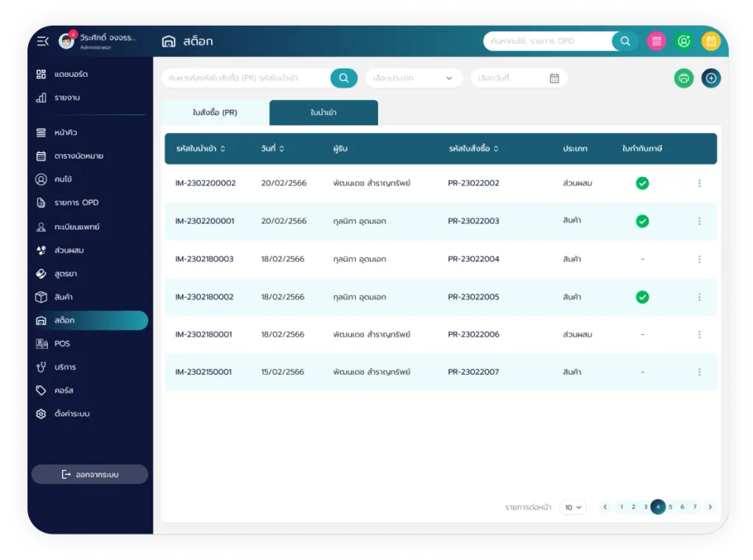Click the ออกจากระบบ logout button

(x=90, y=474)
